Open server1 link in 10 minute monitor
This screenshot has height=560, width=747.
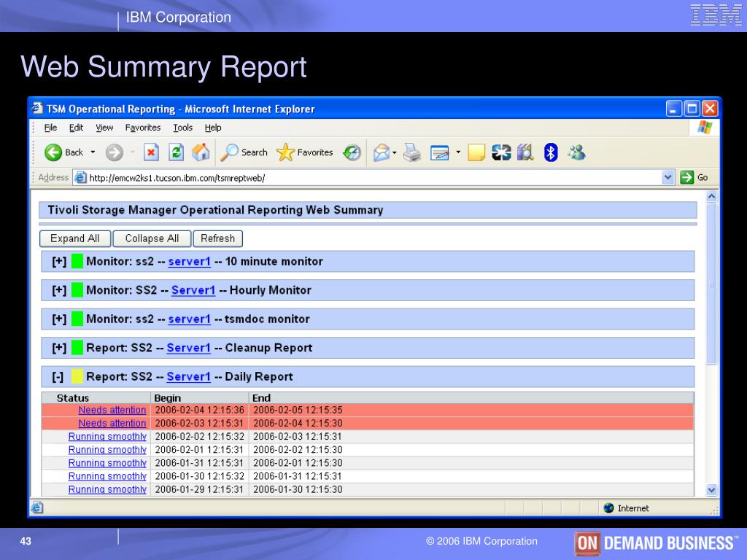[x=189, y=262]
